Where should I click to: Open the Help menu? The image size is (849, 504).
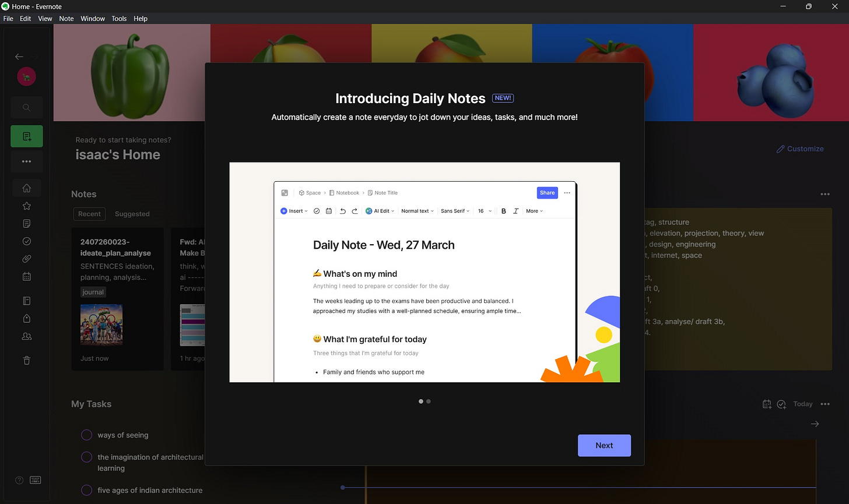pos(141,19)
